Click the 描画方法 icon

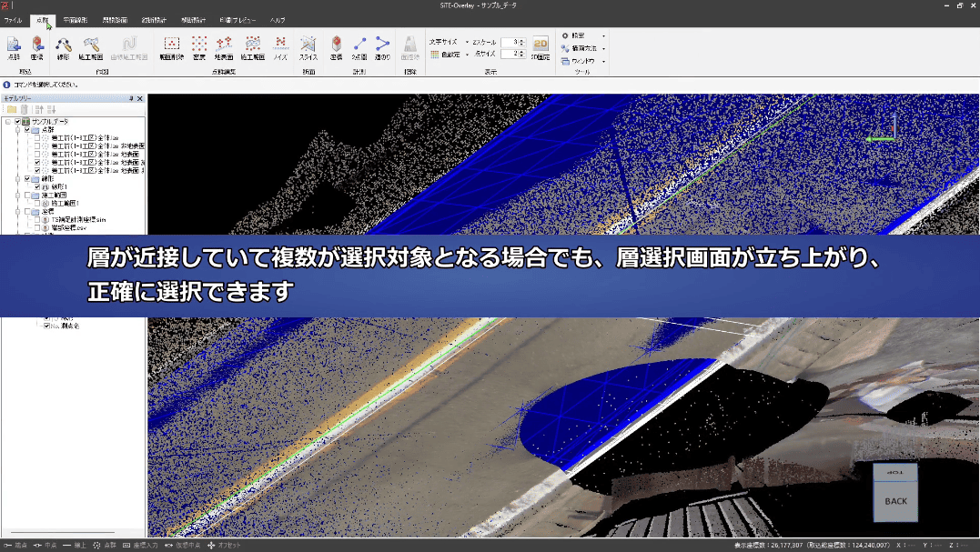point(565,48)
